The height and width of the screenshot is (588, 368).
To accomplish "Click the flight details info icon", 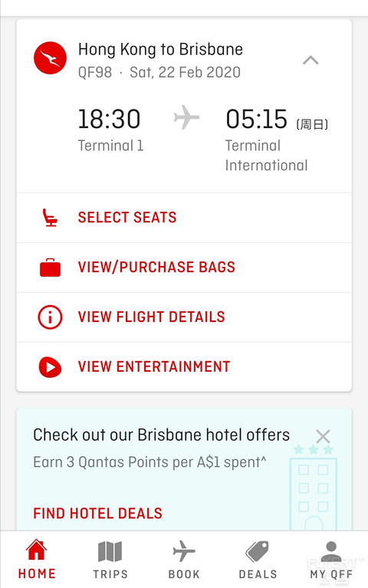I will [51, 317].
